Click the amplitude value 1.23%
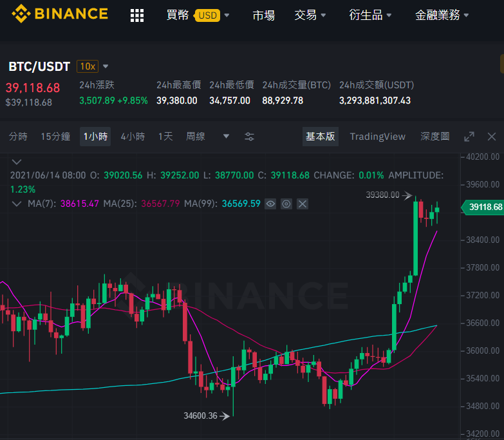504x440 pixels. (x=23, y=189)
